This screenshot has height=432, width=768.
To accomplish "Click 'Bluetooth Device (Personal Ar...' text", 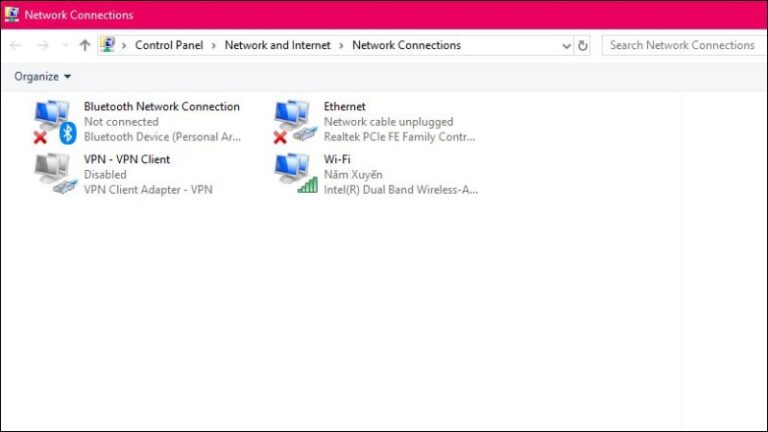I will [x=162, y=137].
